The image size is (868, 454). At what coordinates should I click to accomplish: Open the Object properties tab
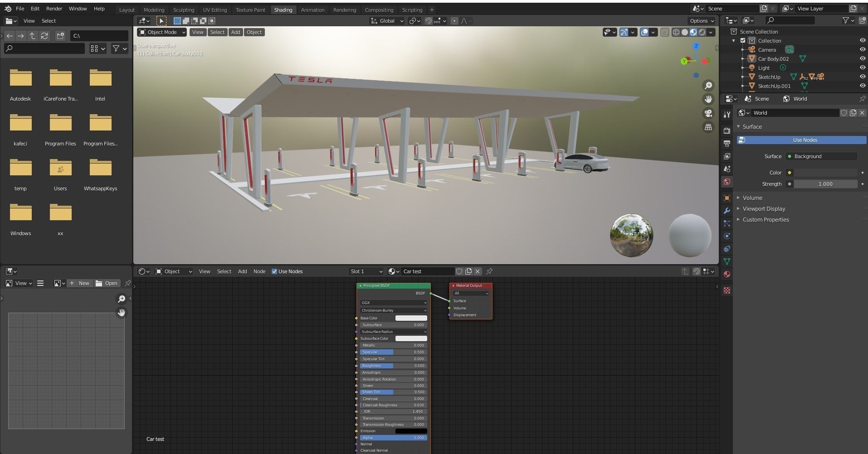pyautogui.click(x=727, y=198)
